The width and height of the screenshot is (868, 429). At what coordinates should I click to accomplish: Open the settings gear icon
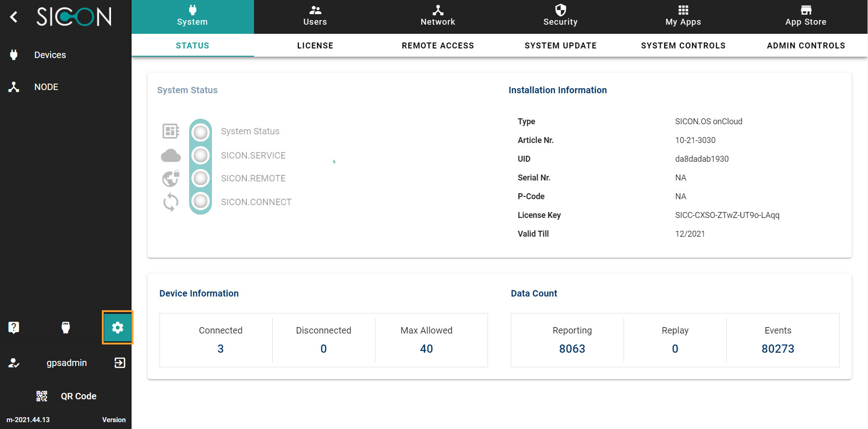coord(117,327)
